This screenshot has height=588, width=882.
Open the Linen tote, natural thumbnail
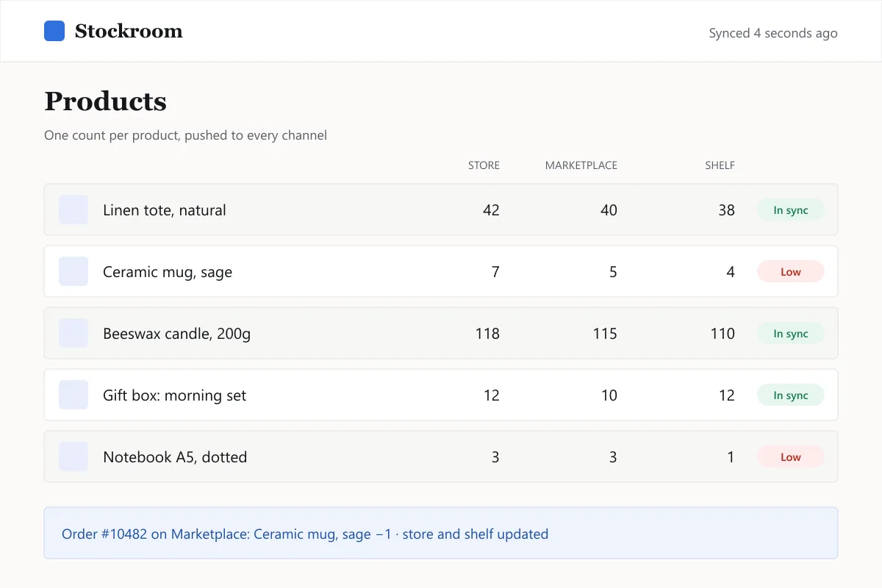[x=73, y=209]
